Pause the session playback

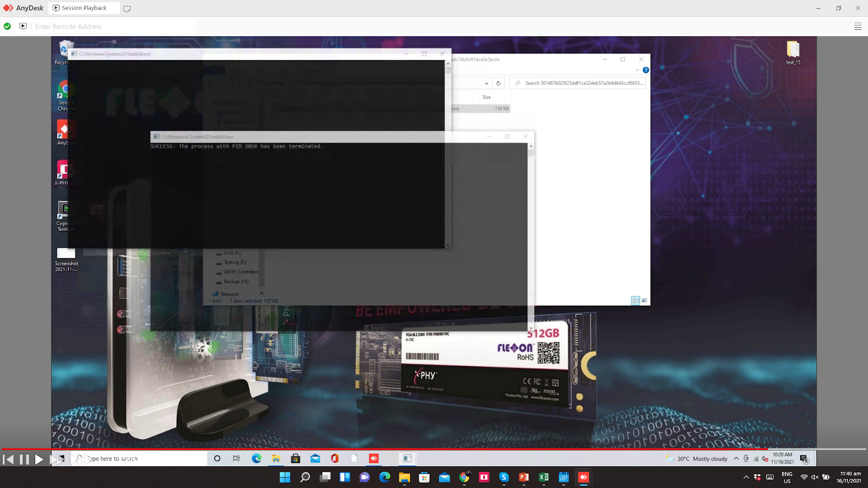[x=24, y=459]
